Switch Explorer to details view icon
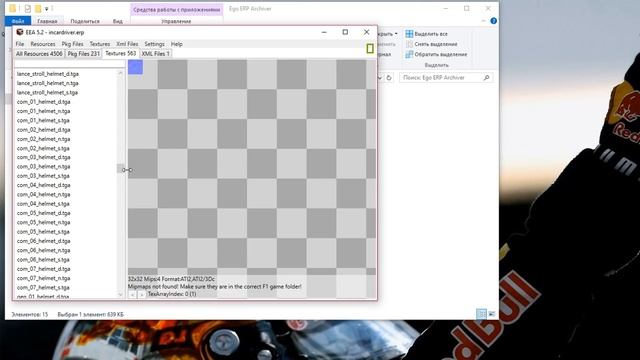640x360 pixels. coord(482,314)
